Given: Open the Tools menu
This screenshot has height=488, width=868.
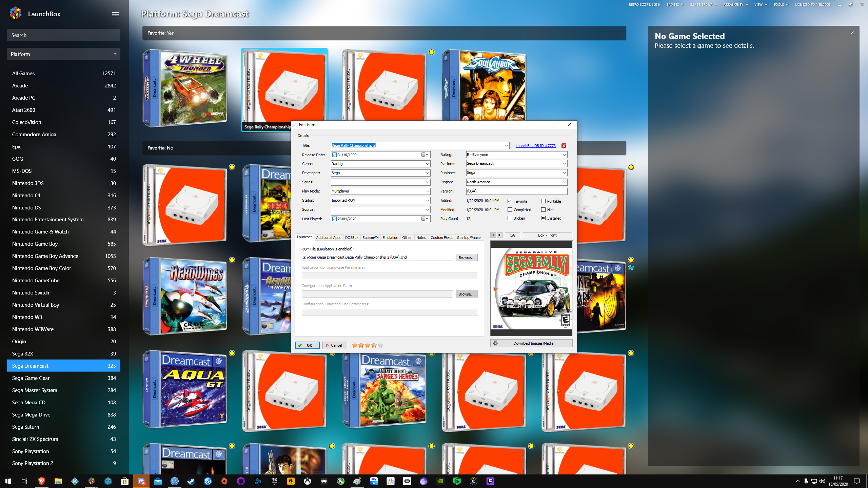Looking at the screenshot, I should point(781,5).
